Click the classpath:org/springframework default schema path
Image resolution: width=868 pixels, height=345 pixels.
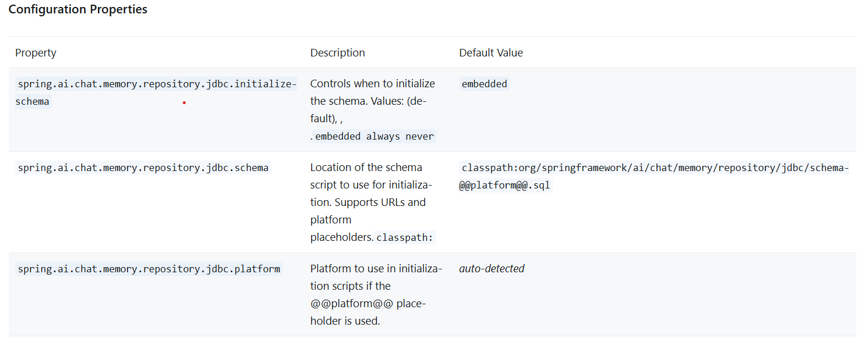point(655,168)
